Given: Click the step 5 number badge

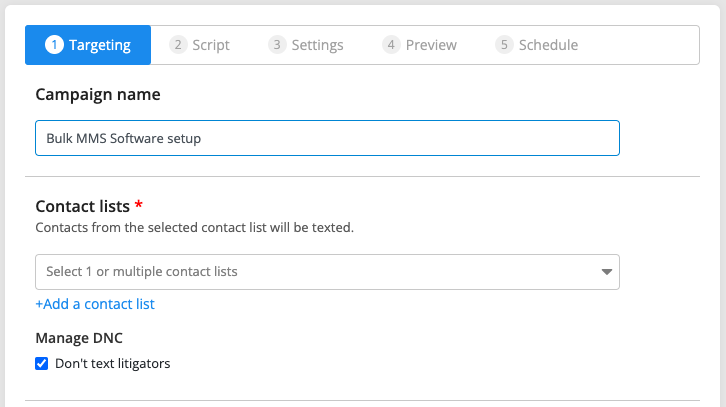Looking at the screenshot, I should [504, 45].
